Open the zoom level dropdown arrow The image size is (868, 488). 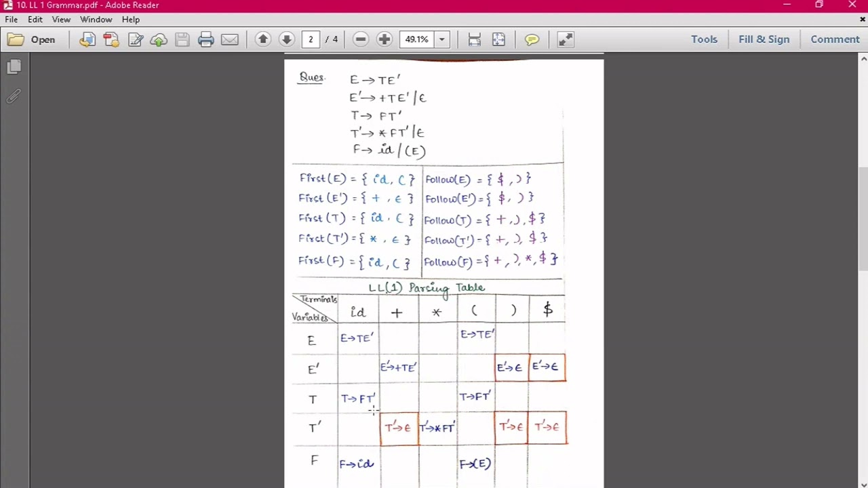[441, 39]
